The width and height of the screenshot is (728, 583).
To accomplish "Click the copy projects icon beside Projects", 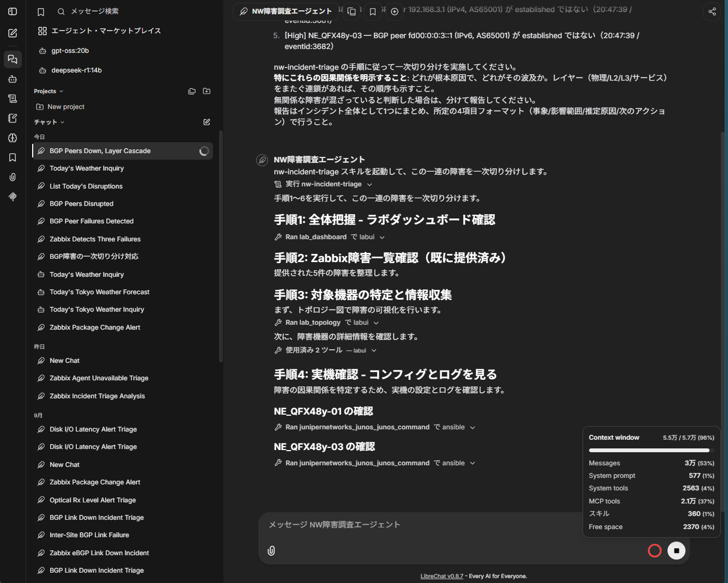I will click(192, 91).
